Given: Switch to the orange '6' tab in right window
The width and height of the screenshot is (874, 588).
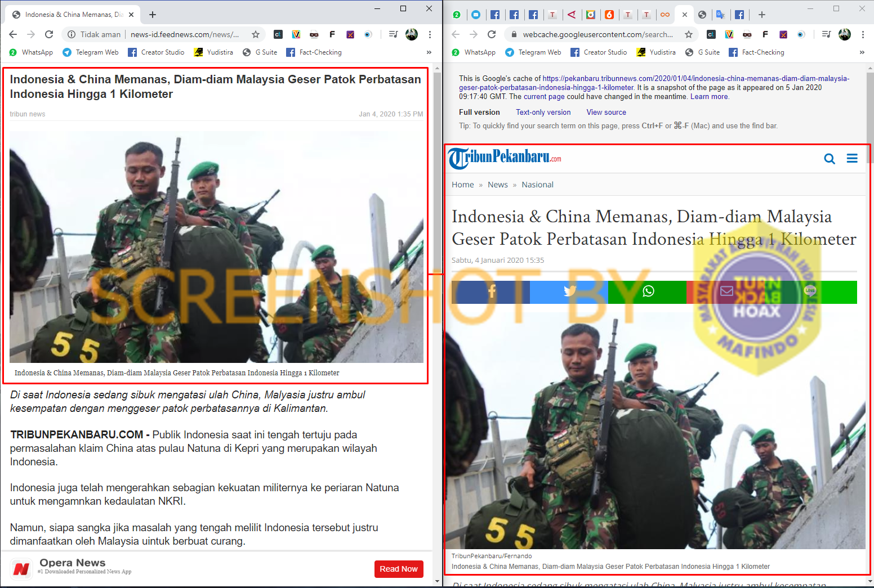Looking at the screenshot, I should tap(609, 15).
